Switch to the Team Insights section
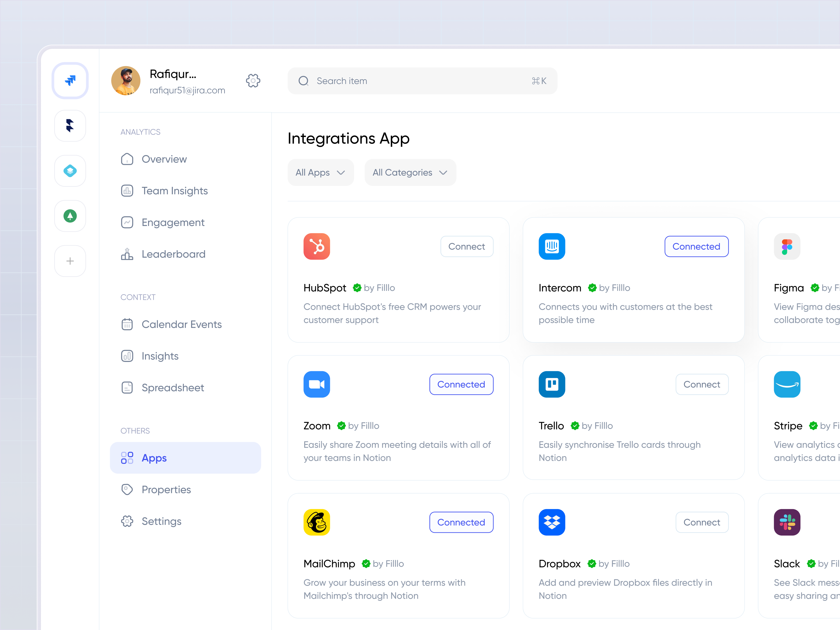The width and height of the screenshot is (840, 630). point(174,191)
